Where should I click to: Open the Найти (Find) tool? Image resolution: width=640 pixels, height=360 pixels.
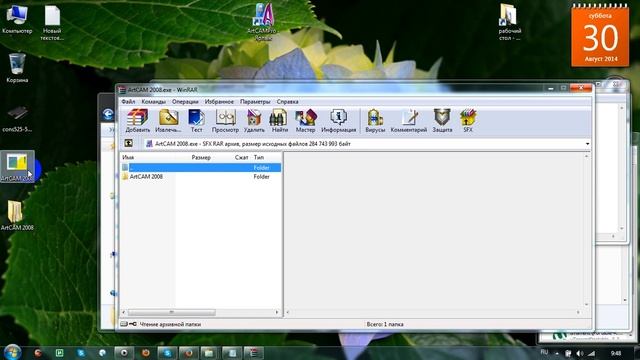[x=280, y=120]
